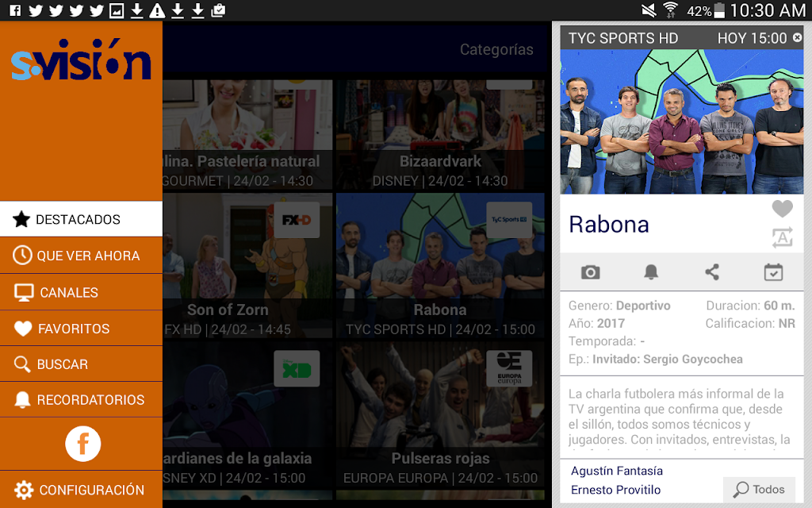Open Que Ver Ahora section

pyautogui.click(x=82, y=256)
